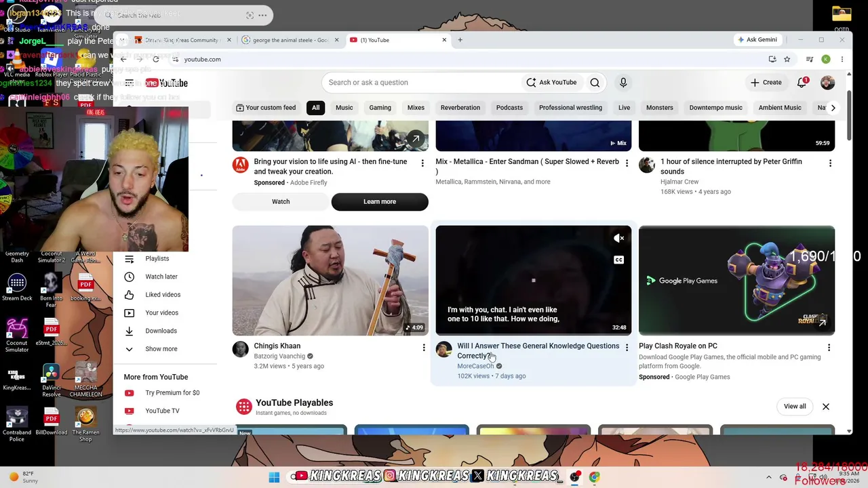Click the YouTube search magnifier button
This screenshot has height=488, width=868.
(595, 83)
